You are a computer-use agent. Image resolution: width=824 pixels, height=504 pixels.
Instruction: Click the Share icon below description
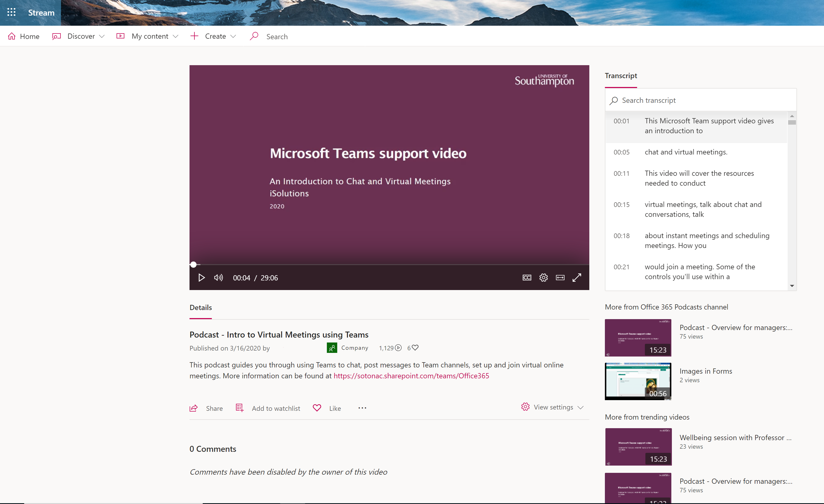coord(194,408)
